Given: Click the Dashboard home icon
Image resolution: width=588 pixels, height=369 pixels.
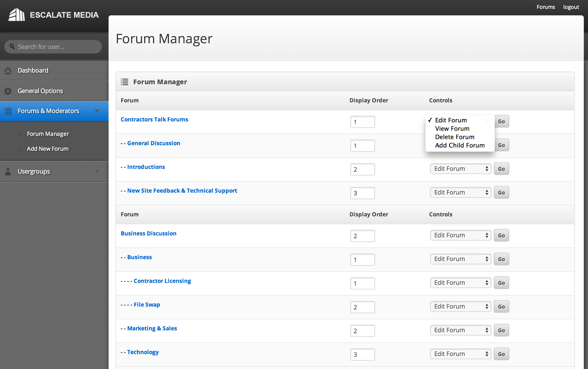Looking at the screenshot, I should 8,71.
